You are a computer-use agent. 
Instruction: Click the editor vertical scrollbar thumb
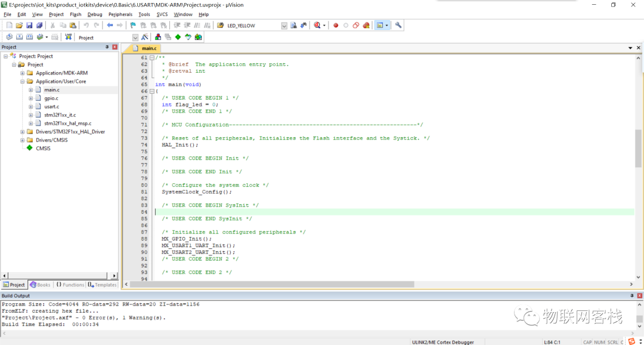[638, 148]
